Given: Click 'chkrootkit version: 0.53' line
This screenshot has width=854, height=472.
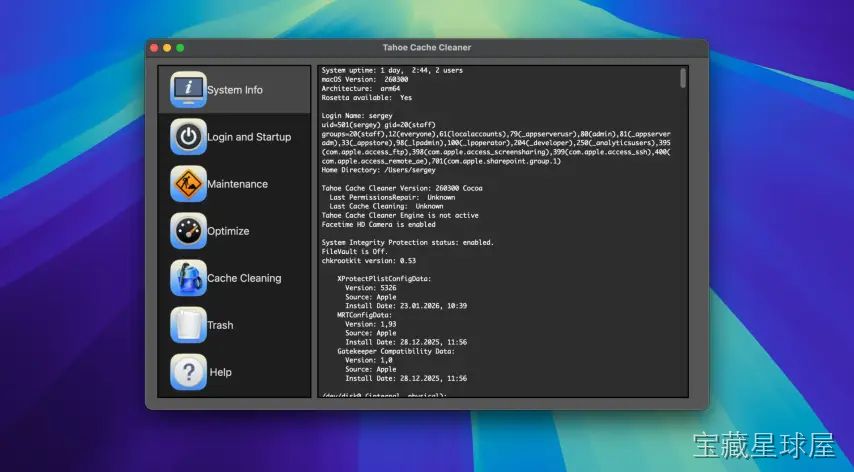Looking at the screenshot, I should (x=369, y=260).
